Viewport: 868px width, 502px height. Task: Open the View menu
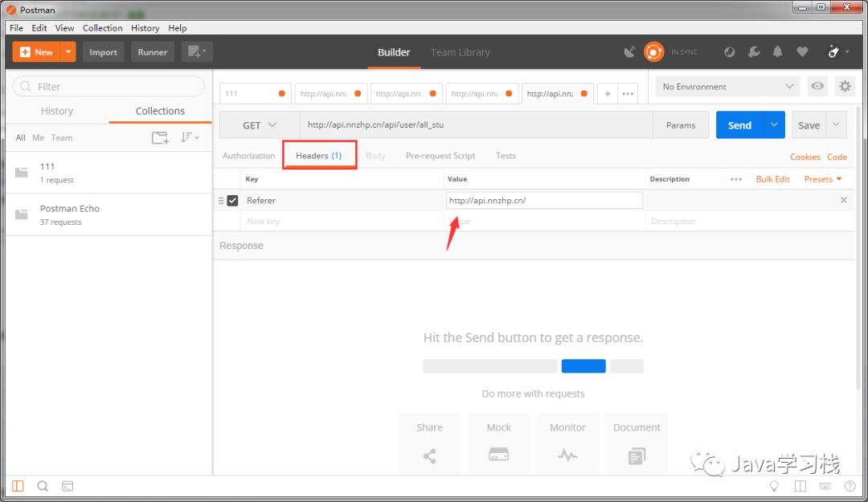tap(64, 27)
